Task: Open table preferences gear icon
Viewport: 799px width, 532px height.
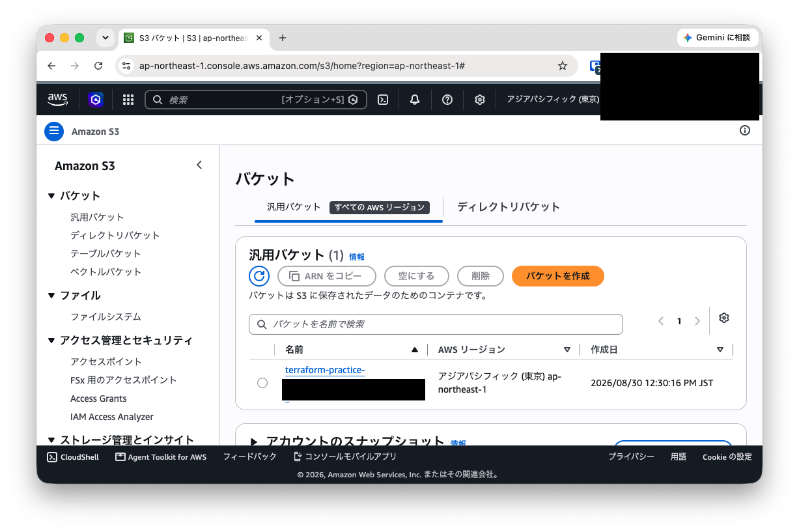Action: point(724,318)
